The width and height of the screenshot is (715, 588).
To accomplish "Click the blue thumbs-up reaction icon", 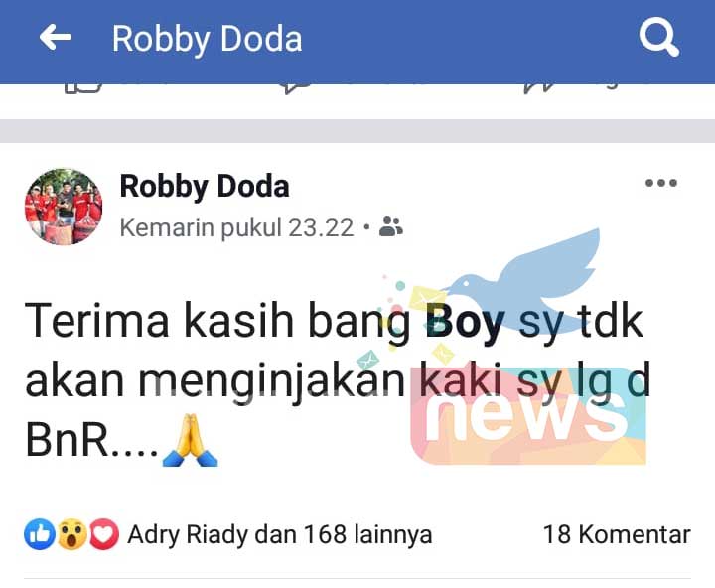I will point(39,534).
